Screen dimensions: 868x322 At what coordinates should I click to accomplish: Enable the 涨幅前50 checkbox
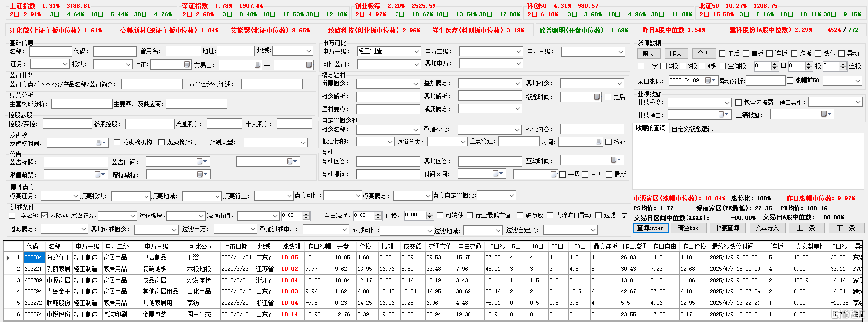click(790, 80)
